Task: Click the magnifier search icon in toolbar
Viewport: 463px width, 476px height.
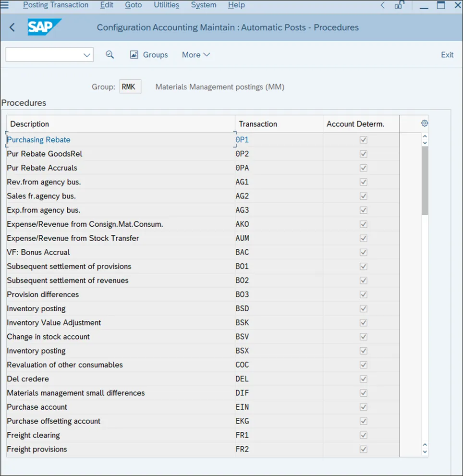Action: coord(110,55)
